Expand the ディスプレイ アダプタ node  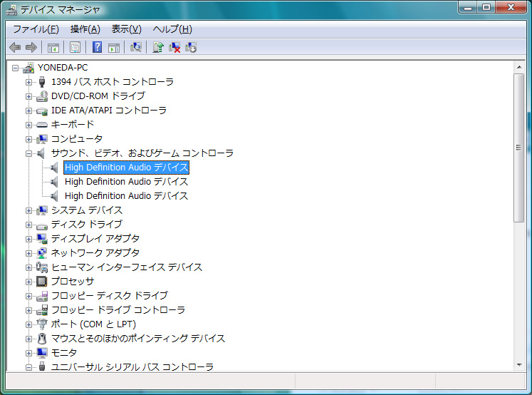[x=28, y=240]
